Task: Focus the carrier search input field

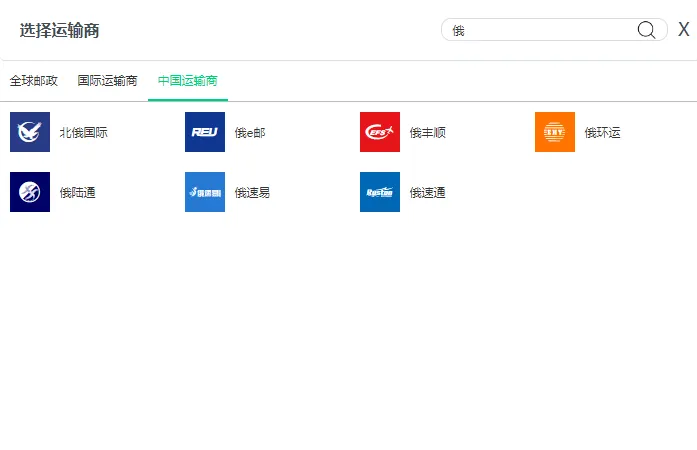Action: pyautogui.click(x=554, y=30)
